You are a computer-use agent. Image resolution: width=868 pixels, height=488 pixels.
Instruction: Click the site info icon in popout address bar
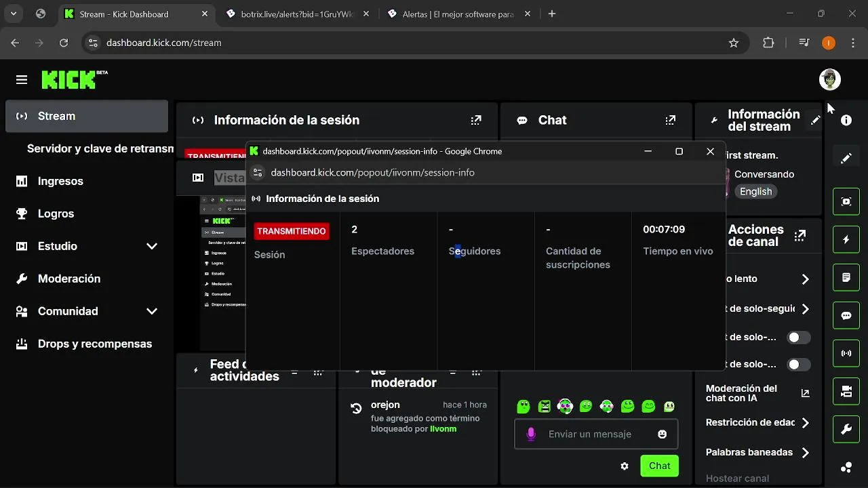[x=258, y=172]
